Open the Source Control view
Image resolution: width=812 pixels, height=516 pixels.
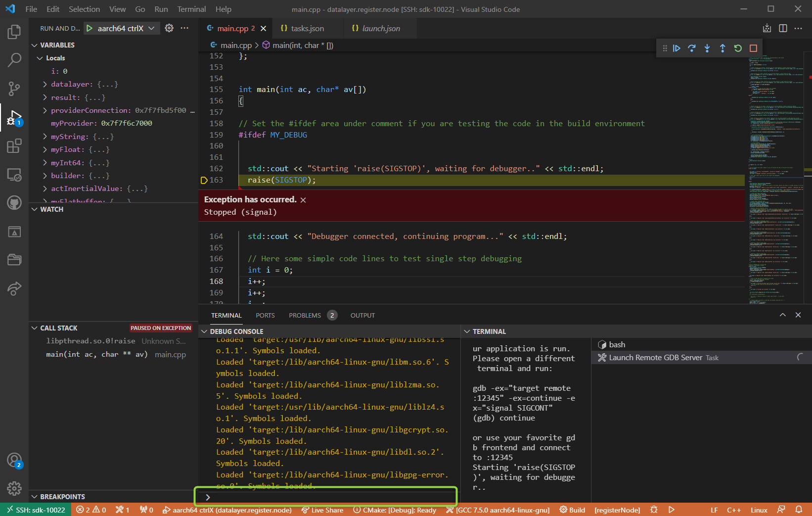click(14, 88)
